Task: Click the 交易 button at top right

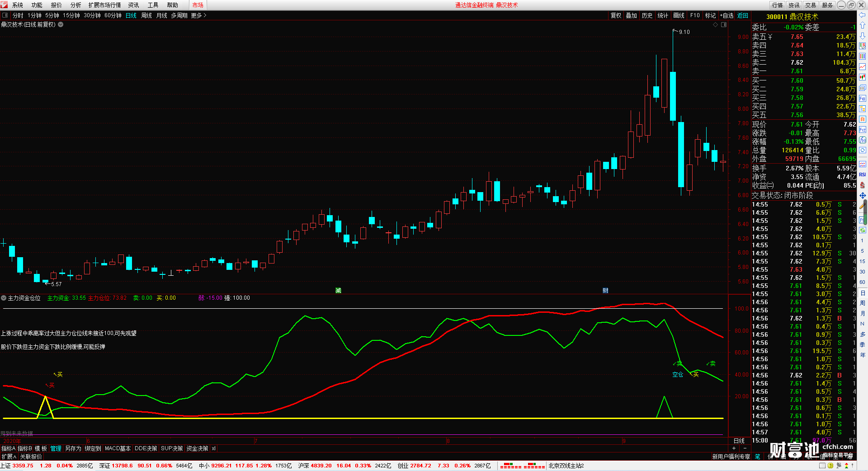Action: (x=811, y=5)
